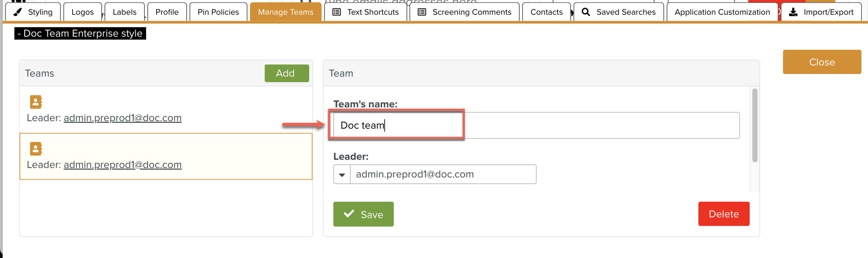Click the first team's contact book icon

pyautogui.click(x=36, y=102)
